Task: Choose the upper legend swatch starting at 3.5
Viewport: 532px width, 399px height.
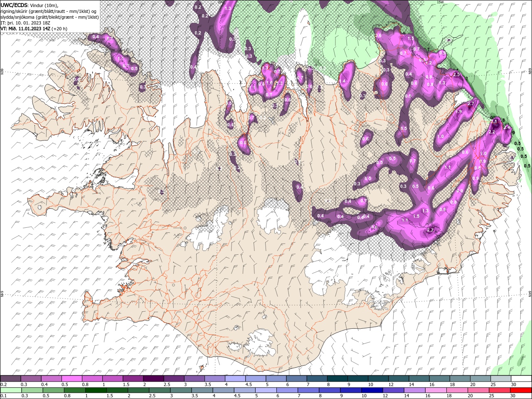Action: (214, 379)
